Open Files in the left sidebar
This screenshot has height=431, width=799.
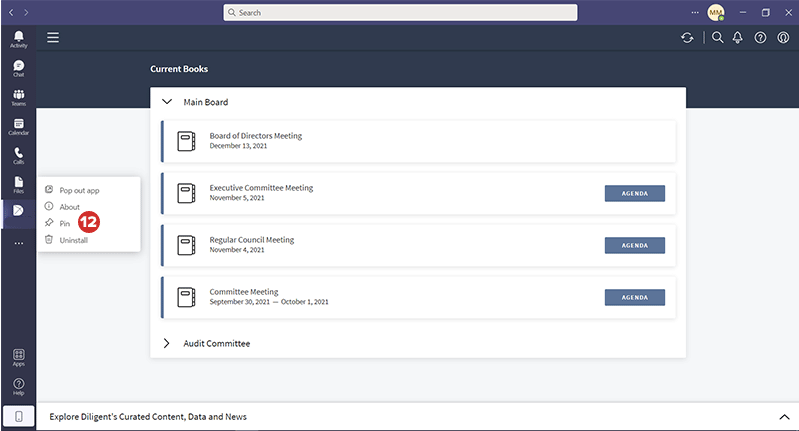18,184
